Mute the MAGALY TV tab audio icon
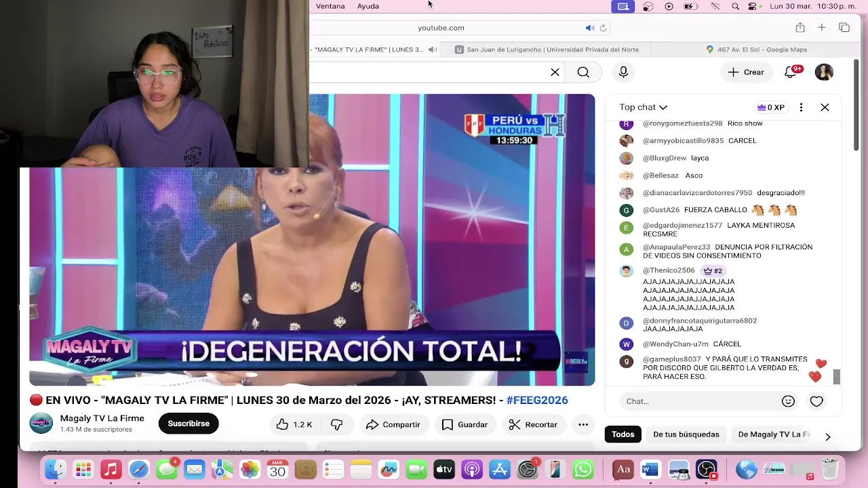The height and width of the screenshot is (488, 868). tap(432, 49)
